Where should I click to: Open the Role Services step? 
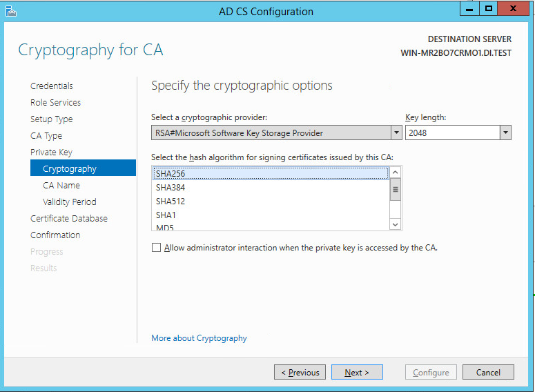(x=55, y=103)
